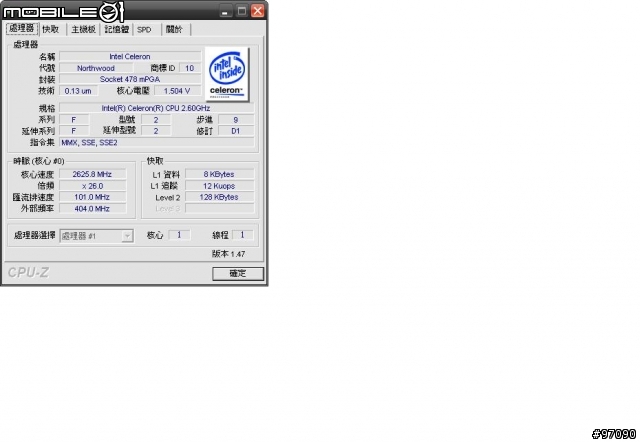Click the 128 KBytes Level 2 value
Screen dimensions: 640x442
[219, 197]
